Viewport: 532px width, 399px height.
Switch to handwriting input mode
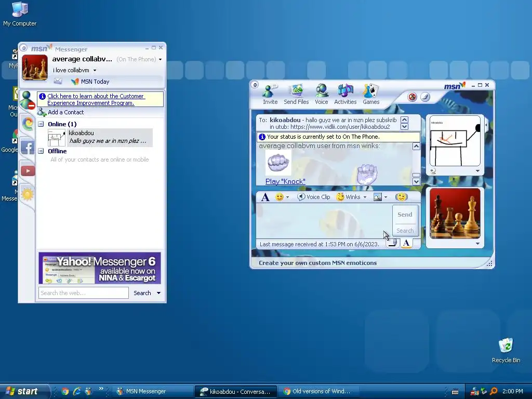[x=393, y=243]
